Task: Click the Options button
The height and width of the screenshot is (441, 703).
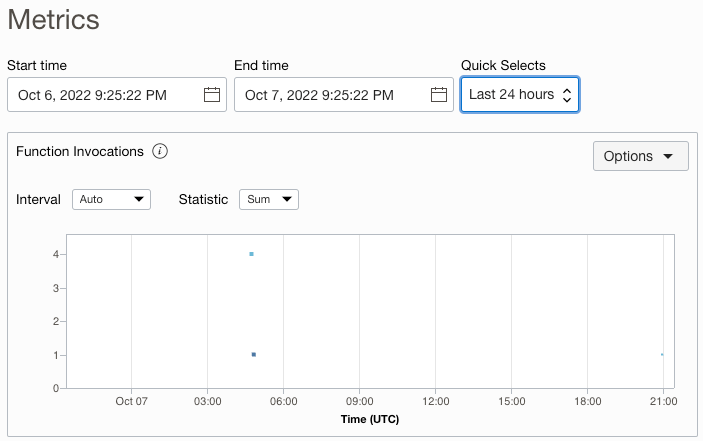Action: tap(640, 156)
